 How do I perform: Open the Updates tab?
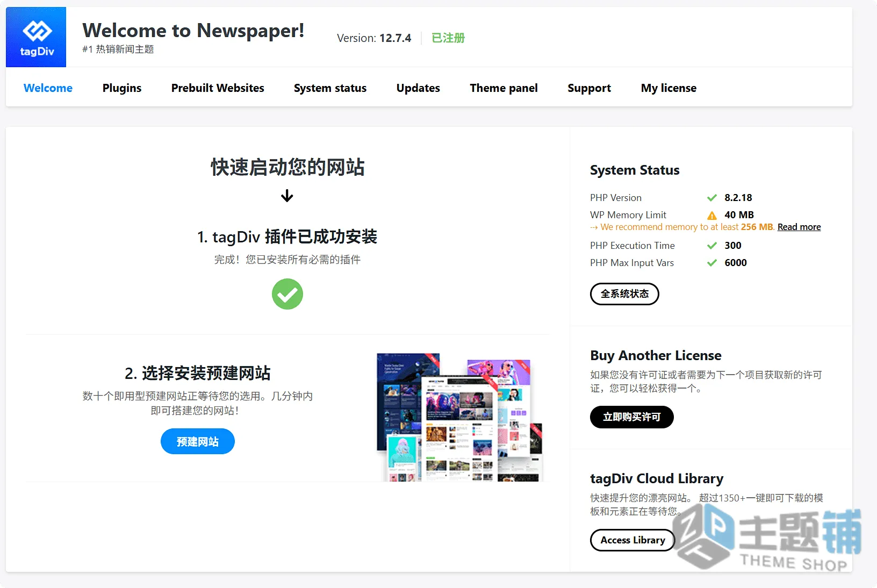click(x=418, y=88)
